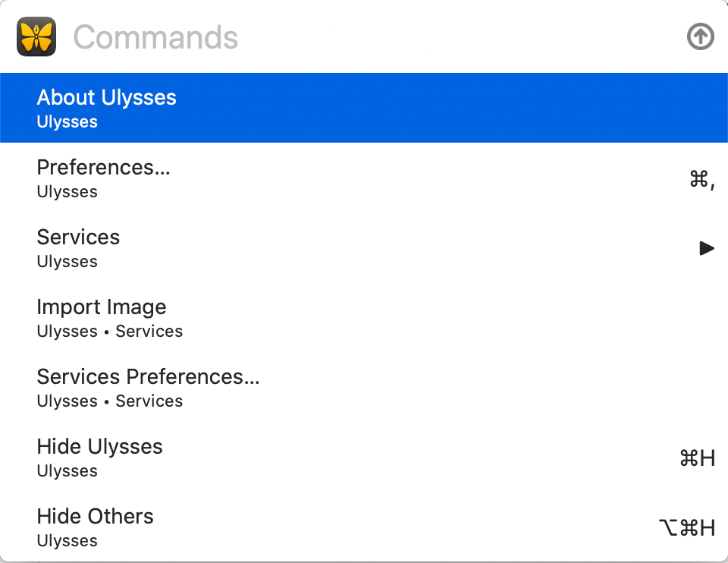Click the path subtitle under Services Preferences…

(x=109, y=401)
